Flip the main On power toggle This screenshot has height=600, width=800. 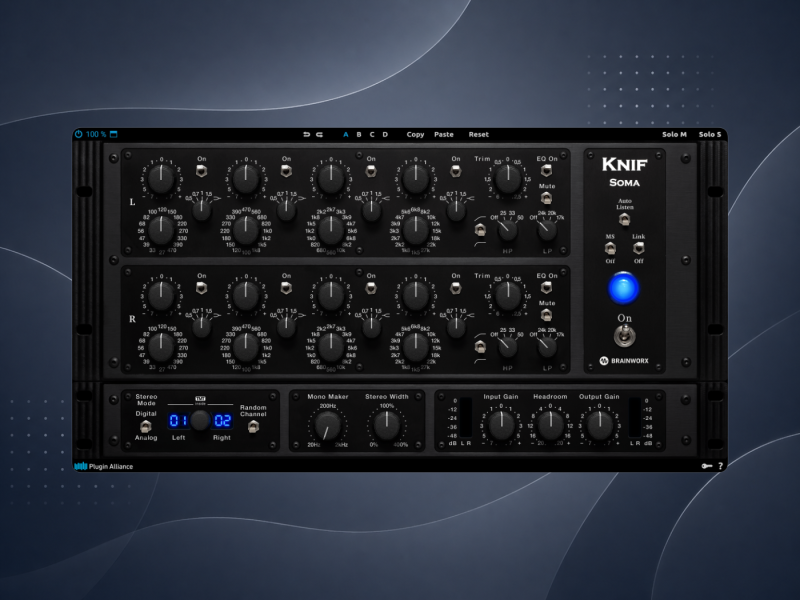point(624,336)
